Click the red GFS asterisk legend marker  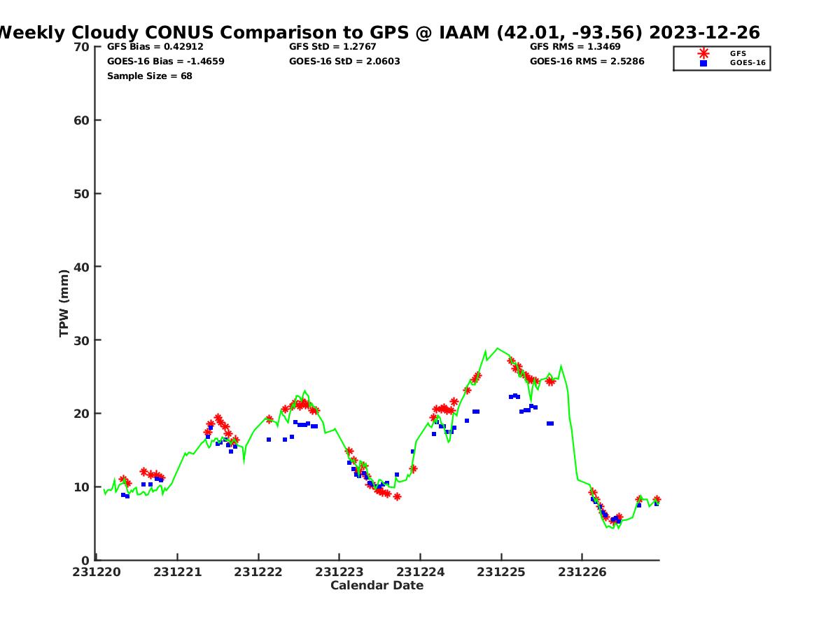click(703, 53)
